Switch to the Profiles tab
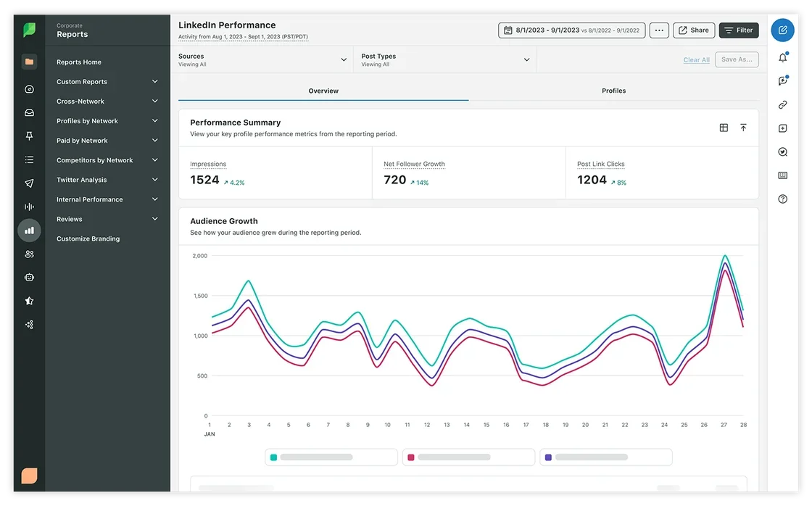 [x=613, y=91]
